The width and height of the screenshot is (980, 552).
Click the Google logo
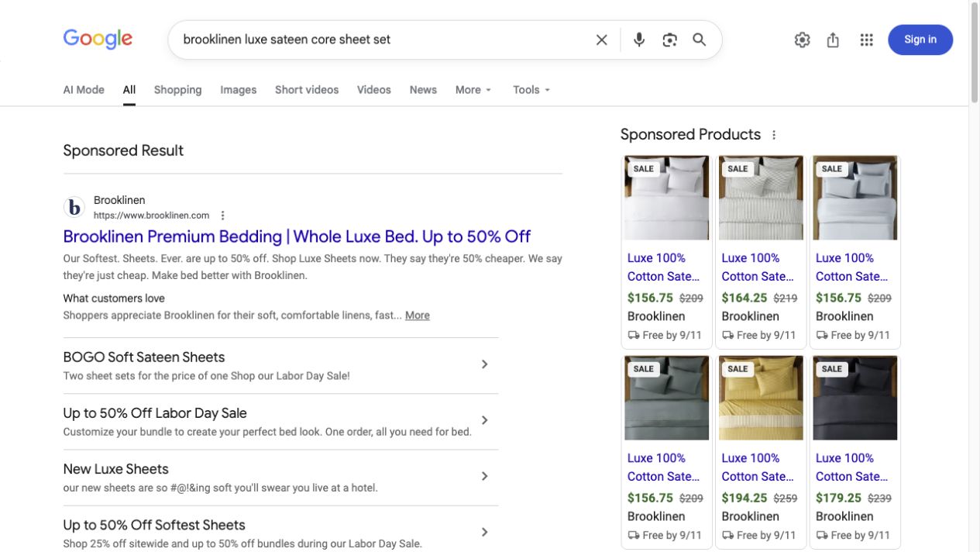click(x=98, y=40)
